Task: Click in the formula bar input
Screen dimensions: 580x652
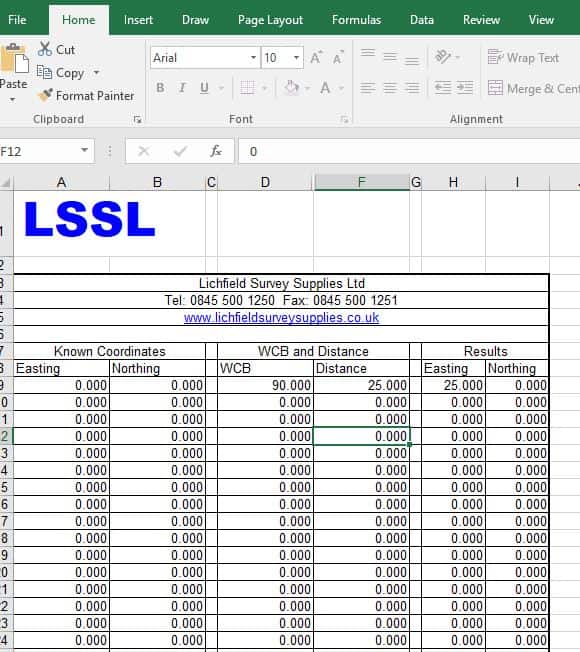Action: [410, 151]
